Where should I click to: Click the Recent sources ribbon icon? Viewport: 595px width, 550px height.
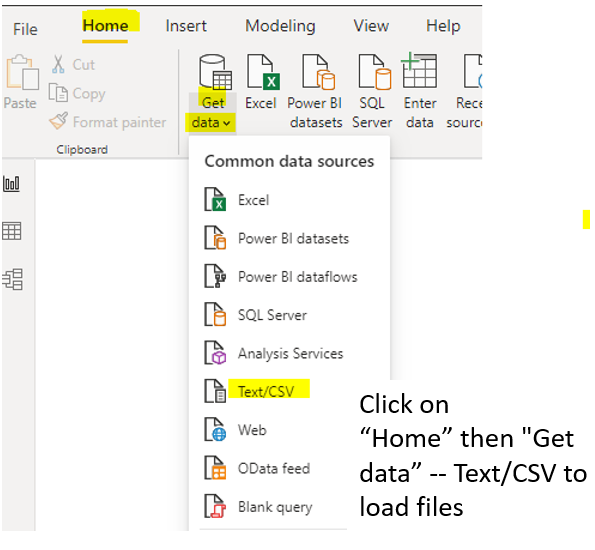tap(473, 71)
